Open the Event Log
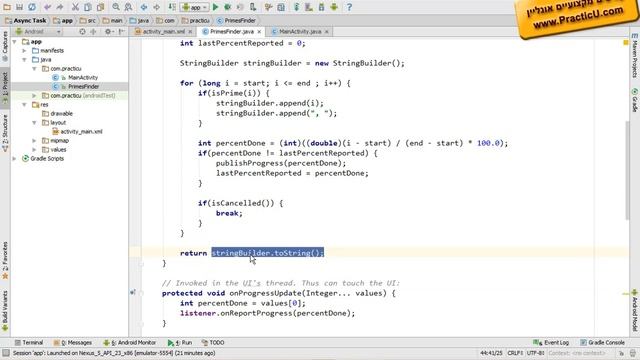The height and width of the screenshot is (360, 640). coord(551,342)
